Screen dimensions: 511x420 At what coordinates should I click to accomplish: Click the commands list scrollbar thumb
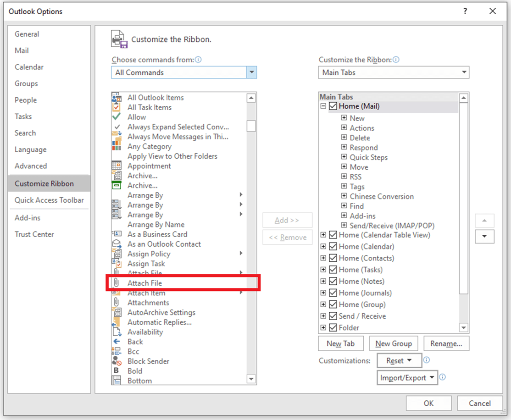coord(251,126)
